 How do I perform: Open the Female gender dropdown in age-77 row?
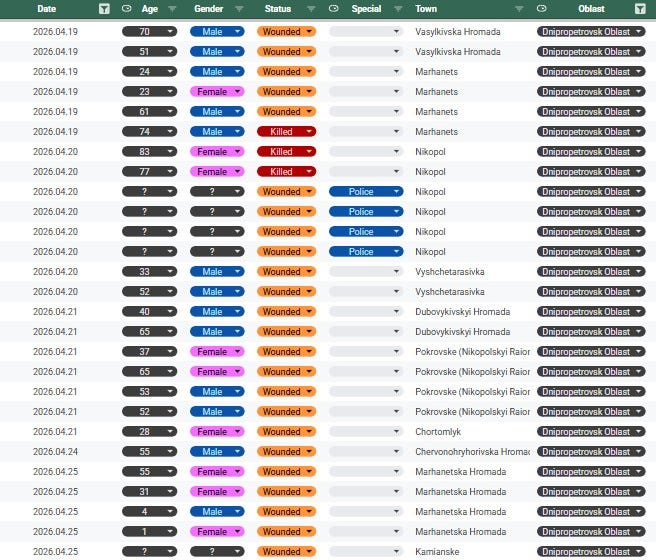coord(217,171)
